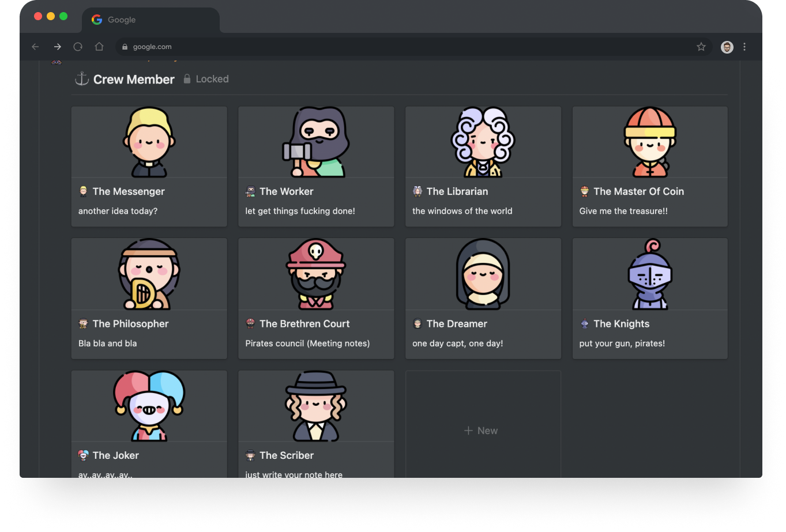Click the padlock in the address bar
This screenshot has width=786, height=532.
coord(125,47)
